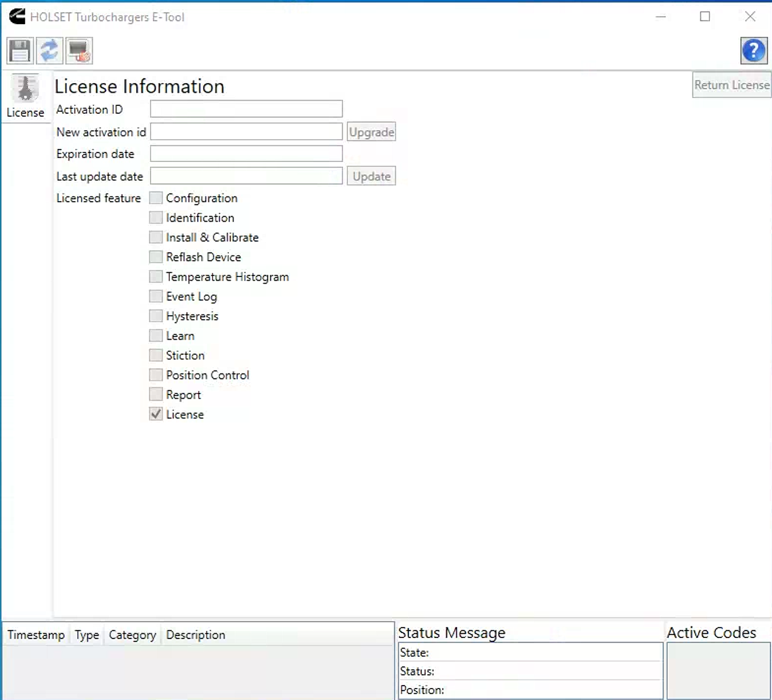
Task: Uncheck the License feature checkbox
Action: click(x=156, y=414)
